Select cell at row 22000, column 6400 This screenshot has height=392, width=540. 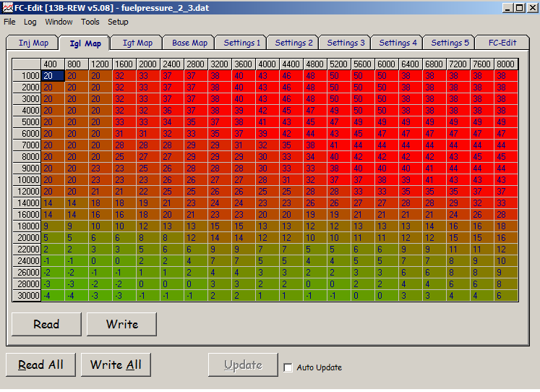411,250
